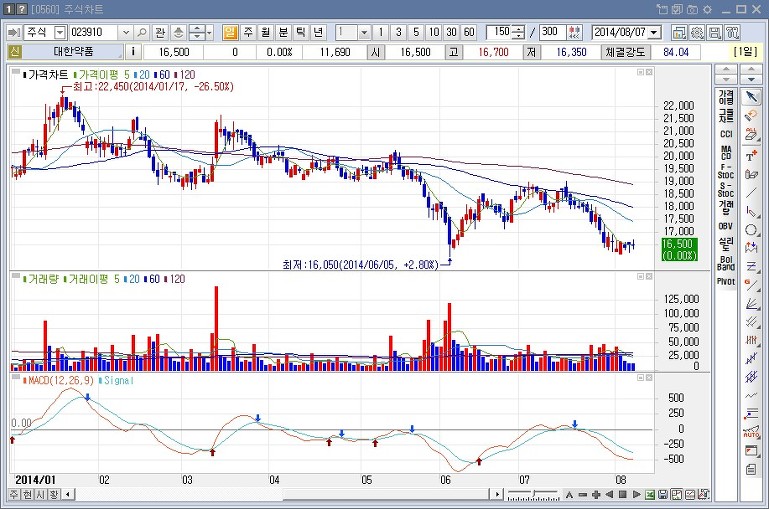Open the stock code search magnifier
Viewport: 769px width, 509px height.
[142, 32]
